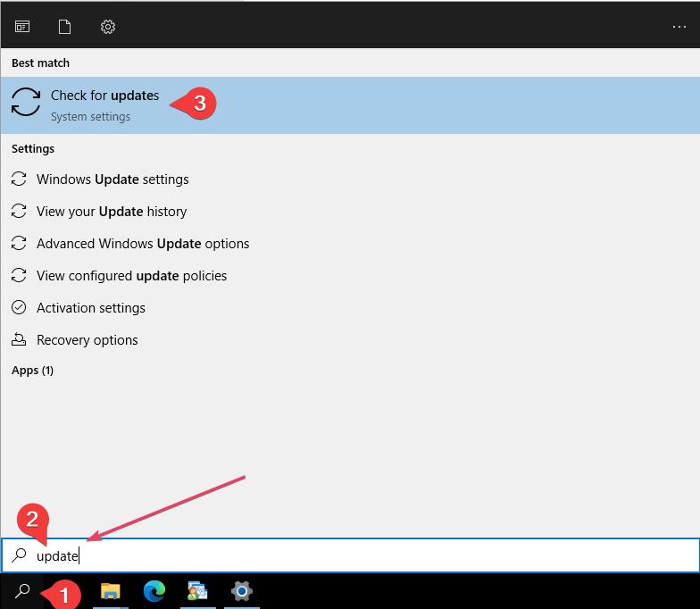Click the taskbar search magnifier icon

(x=23, y=591)
